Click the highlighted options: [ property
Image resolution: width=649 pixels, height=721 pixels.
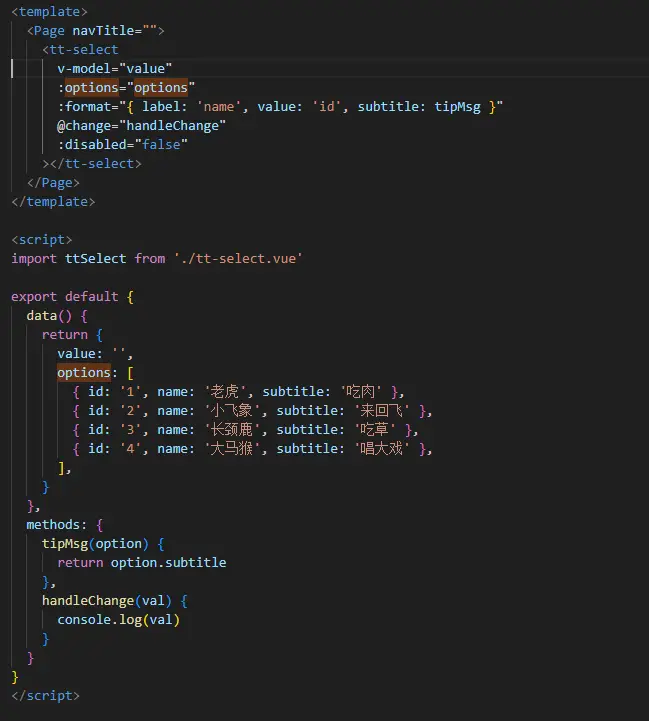[95, 373]
